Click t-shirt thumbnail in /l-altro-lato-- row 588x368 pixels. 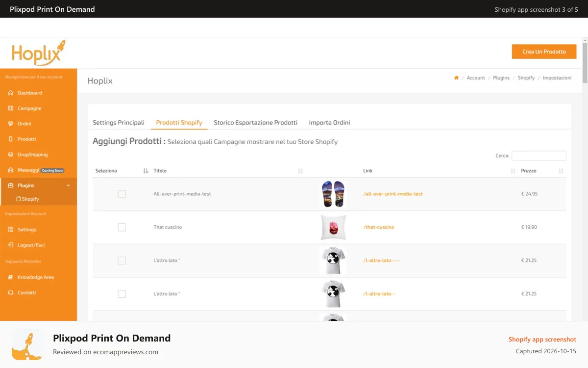click(333, 294)
